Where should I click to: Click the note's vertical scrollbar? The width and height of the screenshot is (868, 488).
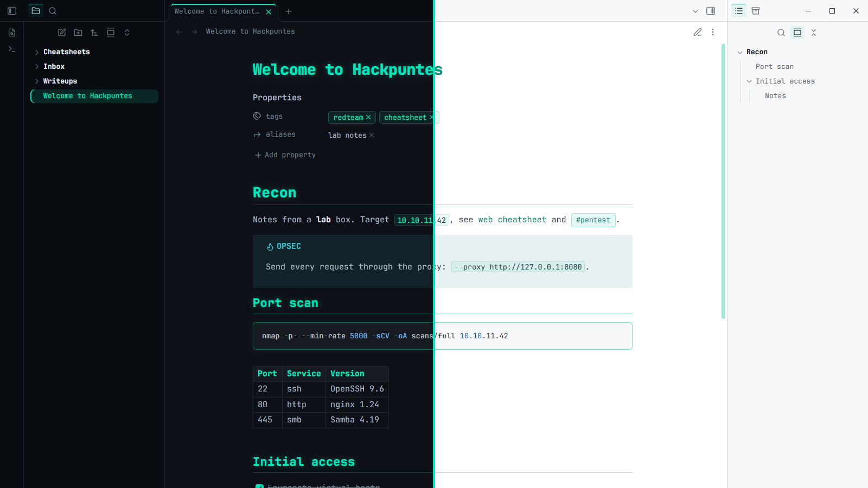tap(724, 182)
